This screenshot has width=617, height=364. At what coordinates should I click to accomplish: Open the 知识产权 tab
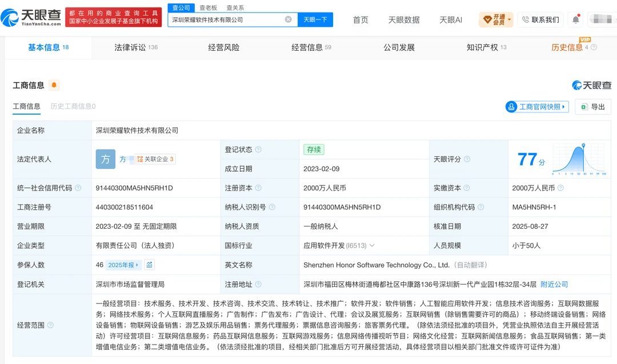click(x=486, y=47)
